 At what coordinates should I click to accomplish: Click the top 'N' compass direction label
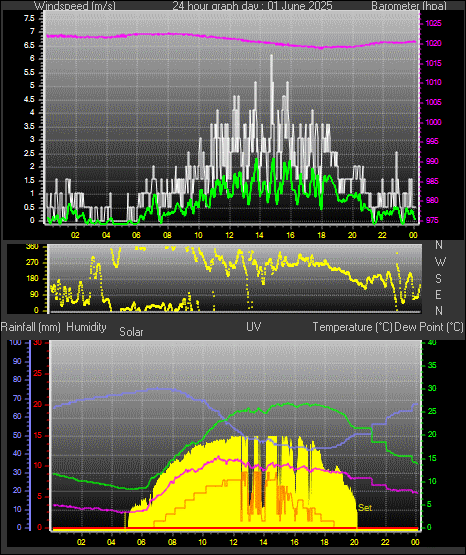(x=439, y=244)
